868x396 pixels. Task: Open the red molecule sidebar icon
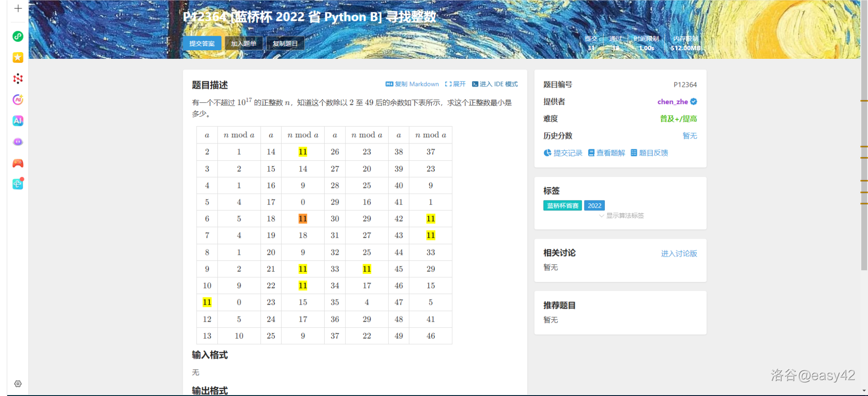(18, 79)
